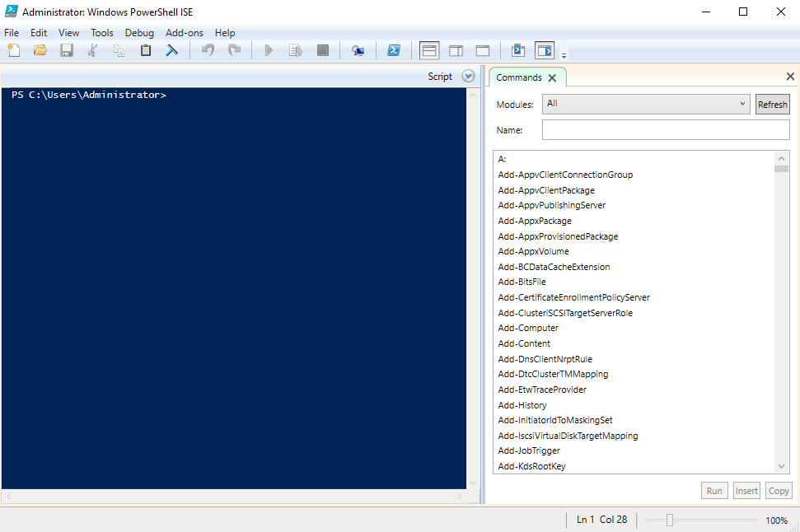Open the toolbar overflow options arrow
This screenshot has width=800, height=532.
click(564, 55)
